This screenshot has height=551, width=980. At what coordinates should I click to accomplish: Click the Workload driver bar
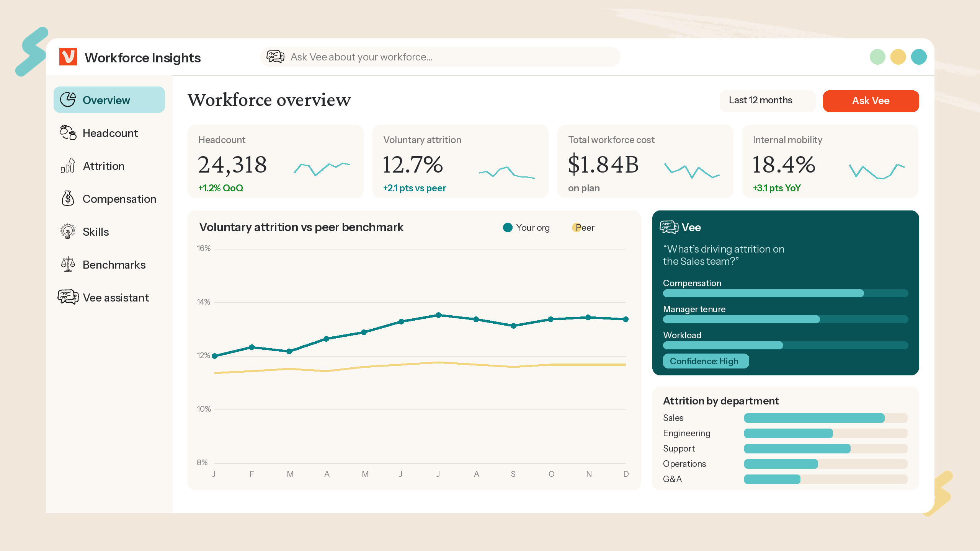786,345
